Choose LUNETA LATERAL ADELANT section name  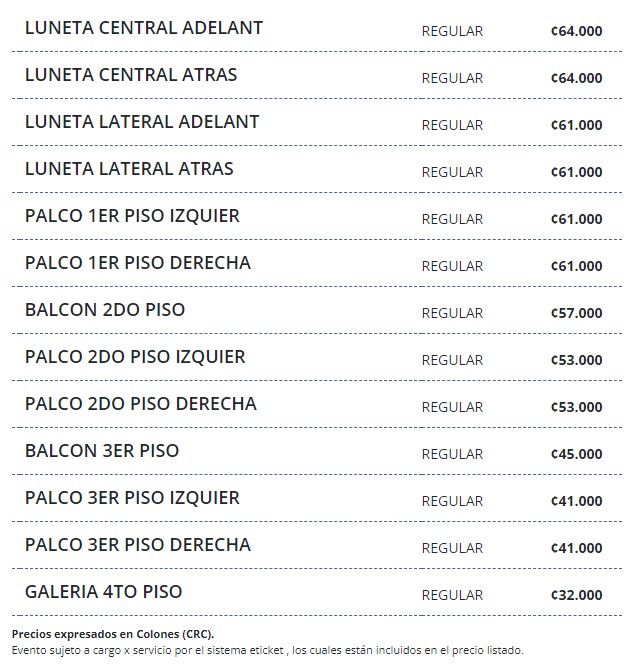tap(142, 122)
